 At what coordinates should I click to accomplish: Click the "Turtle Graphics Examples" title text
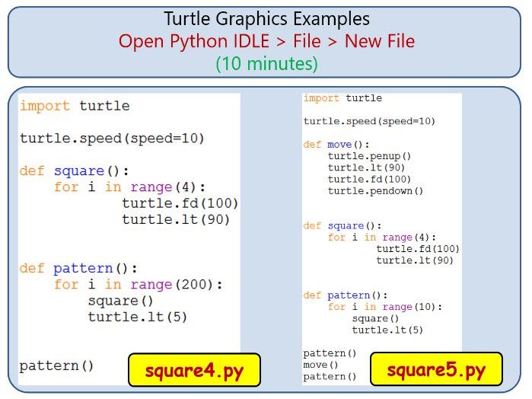tap(266, 19)
